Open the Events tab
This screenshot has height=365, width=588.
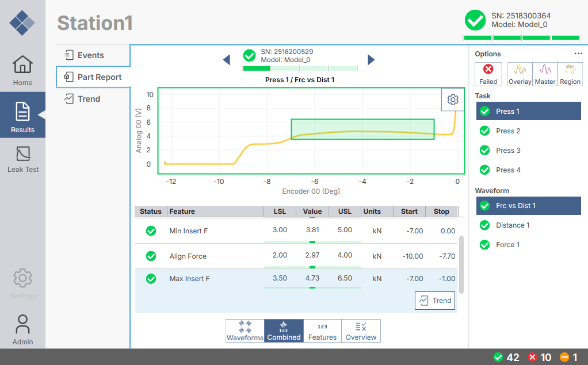93,55
